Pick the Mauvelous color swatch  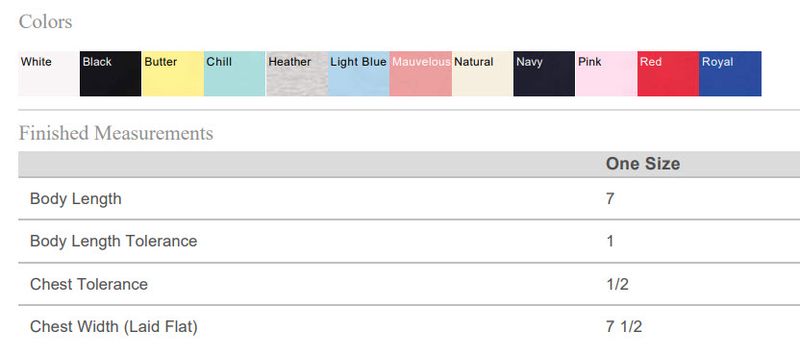point(420,74)
